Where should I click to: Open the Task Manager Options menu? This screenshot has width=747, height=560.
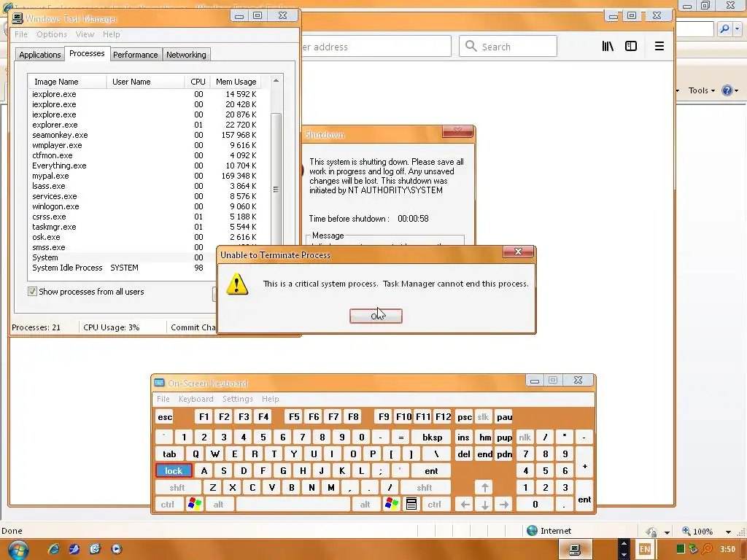tap(52, 34)
